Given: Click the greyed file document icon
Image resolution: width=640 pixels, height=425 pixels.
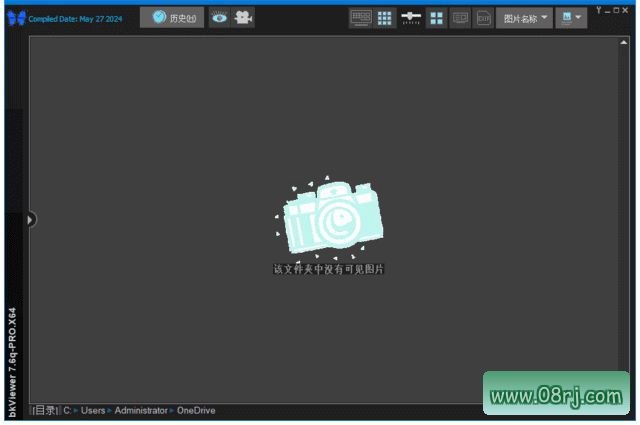Looking at the screenshot, I should click(x=484, y=18).
